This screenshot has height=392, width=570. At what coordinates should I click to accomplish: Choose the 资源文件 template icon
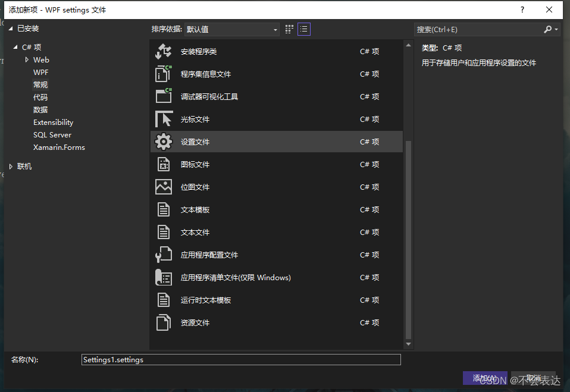tap(164, 322)
